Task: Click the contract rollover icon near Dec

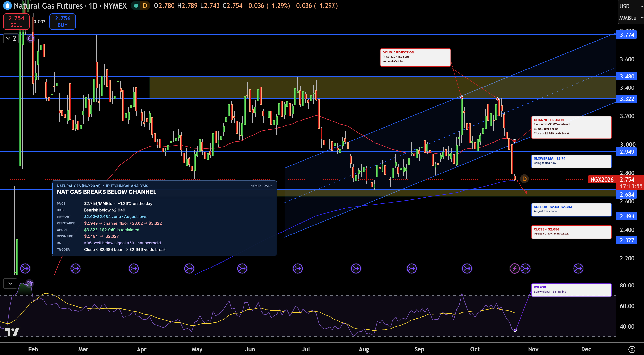Action: 578,268
